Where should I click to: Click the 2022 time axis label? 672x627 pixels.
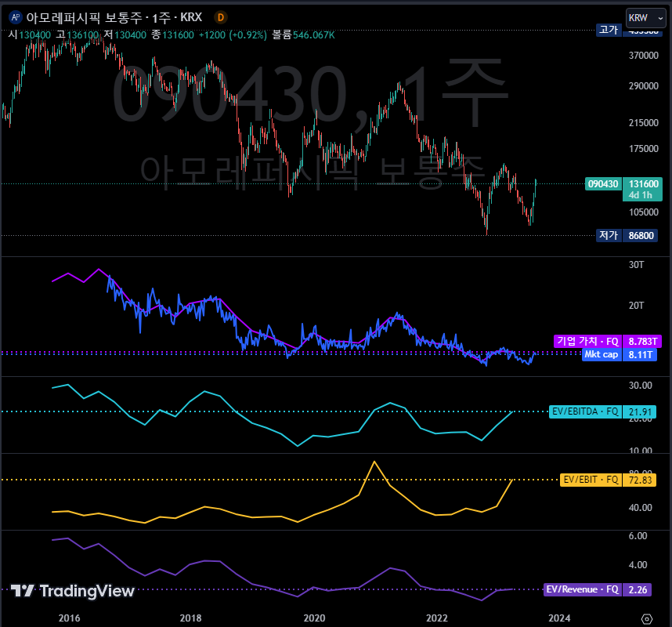[437, 618]
